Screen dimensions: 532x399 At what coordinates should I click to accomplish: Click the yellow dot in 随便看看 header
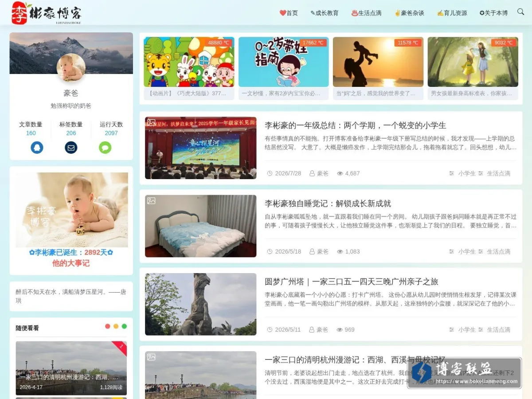116,326
